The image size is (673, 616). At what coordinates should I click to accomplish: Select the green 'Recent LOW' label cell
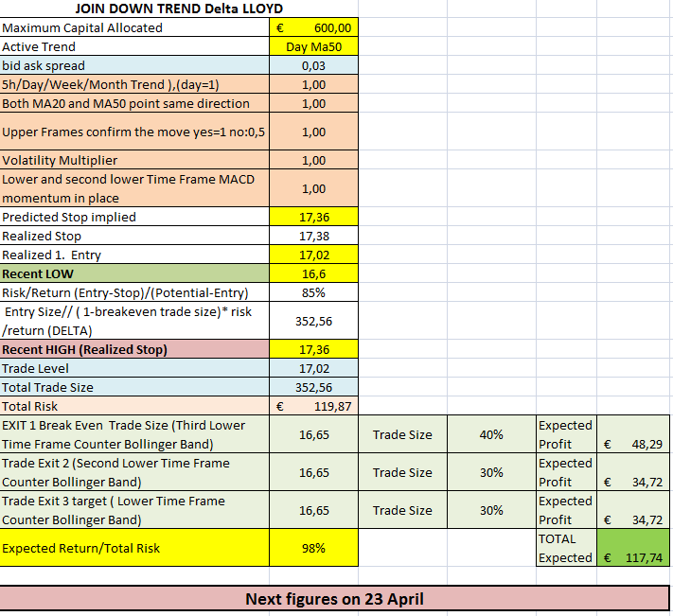click(134, 273)
